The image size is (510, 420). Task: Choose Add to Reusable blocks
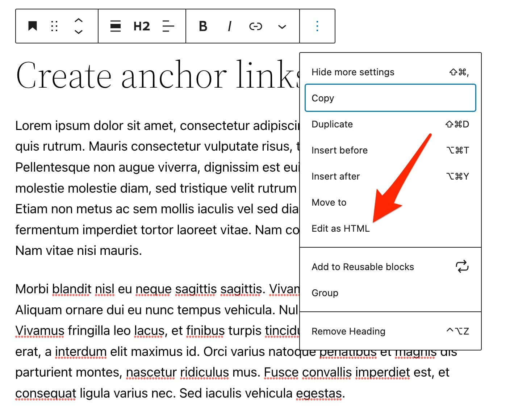[390, 267]
